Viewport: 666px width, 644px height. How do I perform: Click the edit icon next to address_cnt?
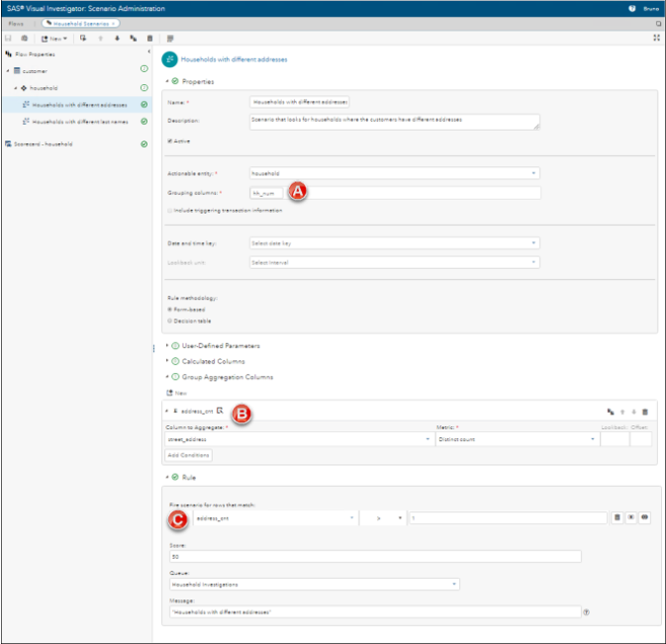pos(220,411)
